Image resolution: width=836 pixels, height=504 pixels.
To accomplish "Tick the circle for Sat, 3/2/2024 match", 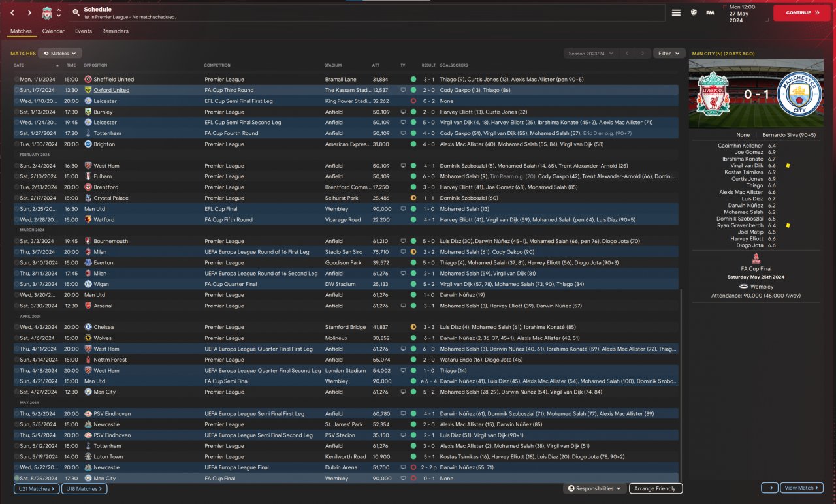I will (x=16, y=241).
